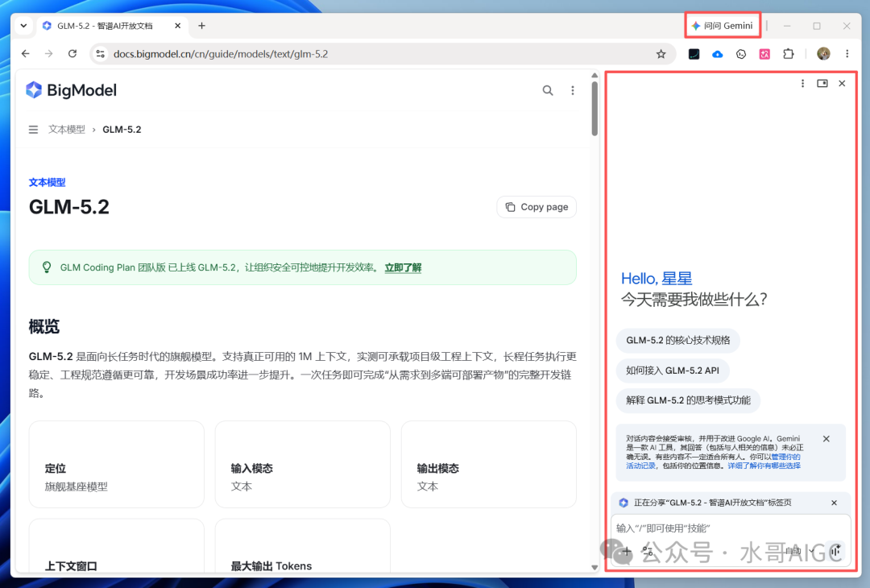Click the 定位 旗舰基座模型 card

pos(117,464)
